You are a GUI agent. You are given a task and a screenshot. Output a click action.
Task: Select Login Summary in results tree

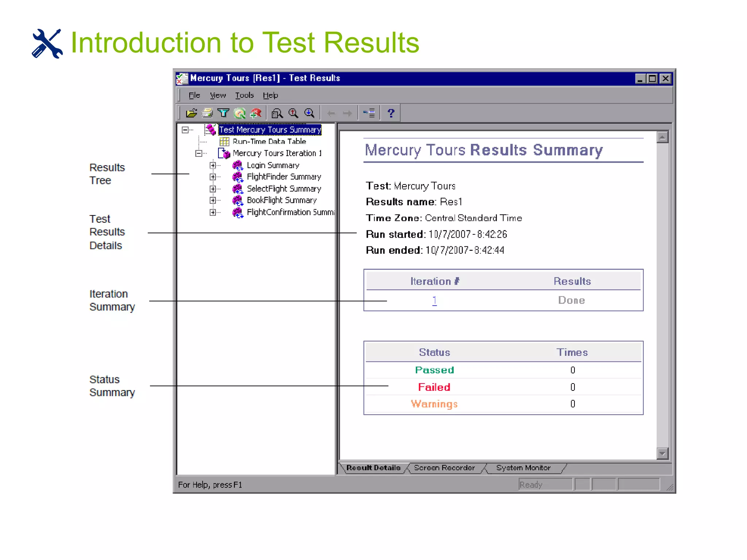273,166
